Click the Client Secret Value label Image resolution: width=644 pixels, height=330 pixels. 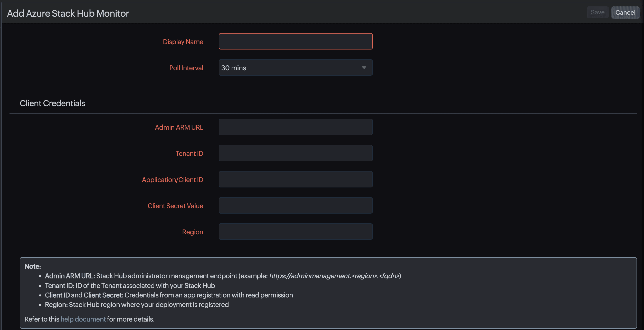click(x=175, y=206)
